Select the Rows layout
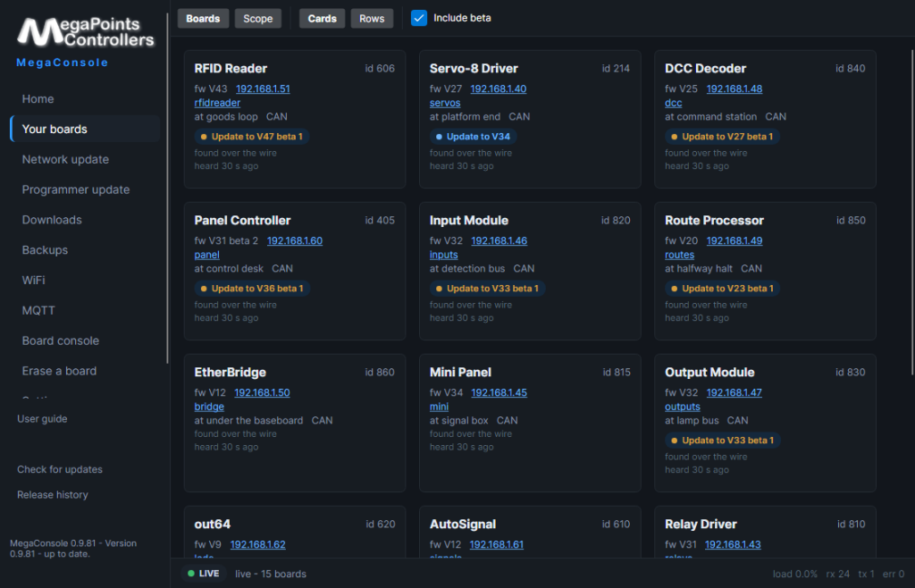 pyautogui.click(x=372, y=19)
